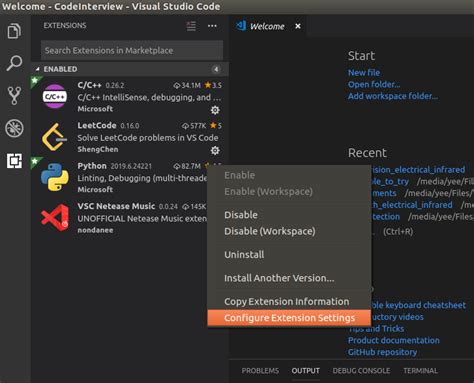Open recent folder ending le_to_try
The width and height of the screenshot is (474, 383).
pos(390,181)
